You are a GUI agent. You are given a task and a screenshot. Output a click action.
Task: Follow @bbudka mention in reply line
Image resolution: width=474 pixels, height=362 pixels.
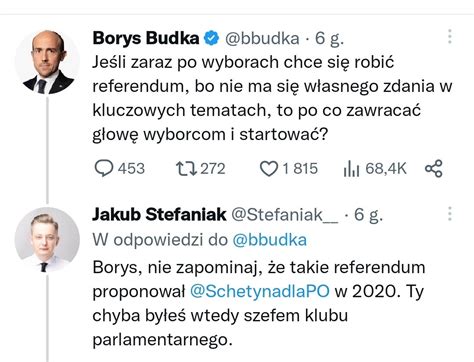[270, 240]
